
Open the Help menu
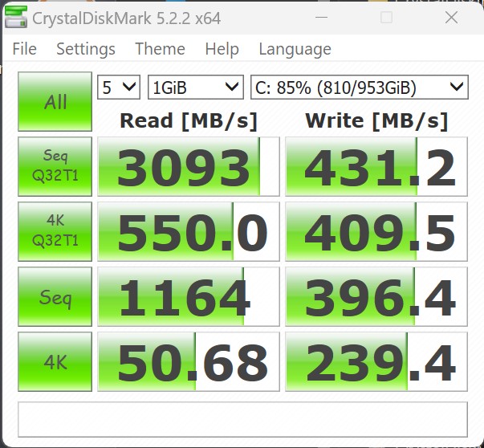click(x=222, y=49)
